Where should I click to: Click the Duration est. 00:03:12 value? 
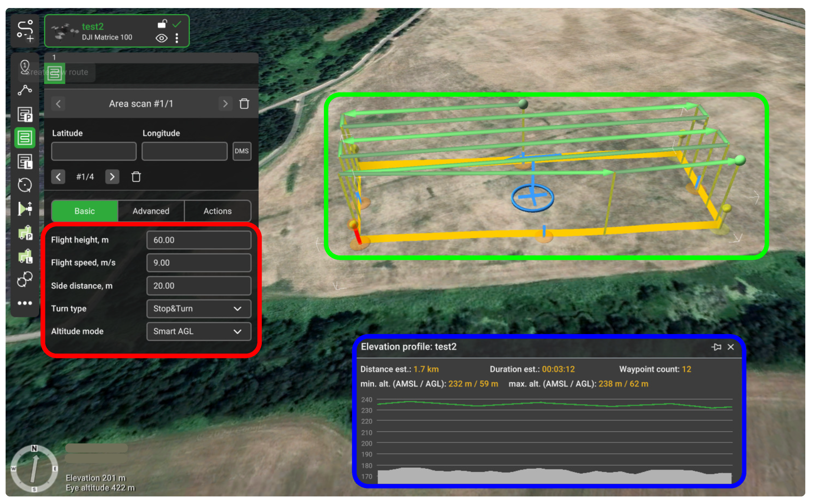[x=558, y=369]
